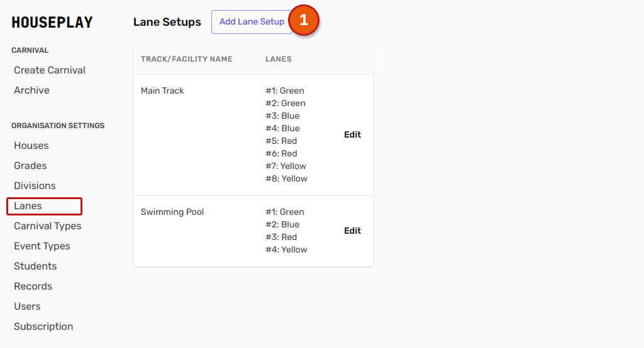
Task: Edit the Swimming Pool lane setup
Action: pyautogui.click(x=352, y=231)
